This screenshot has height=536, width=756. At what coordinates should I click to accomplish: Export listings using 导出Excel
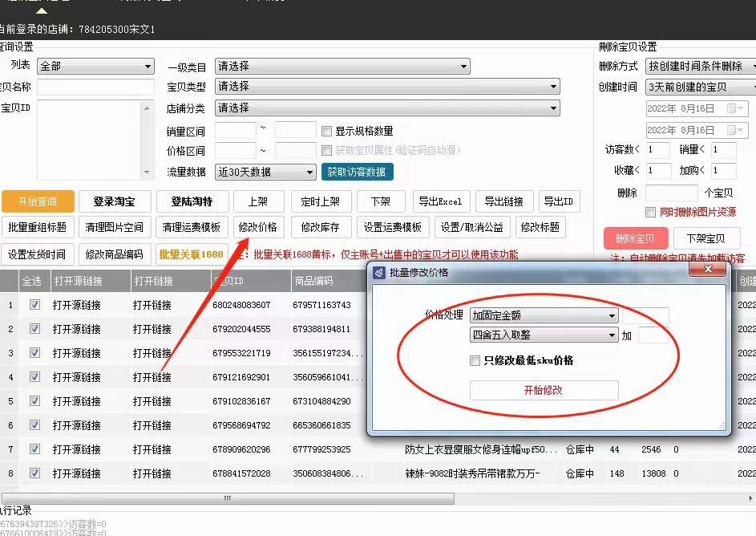pyautogui.click(x=442, y=201)
